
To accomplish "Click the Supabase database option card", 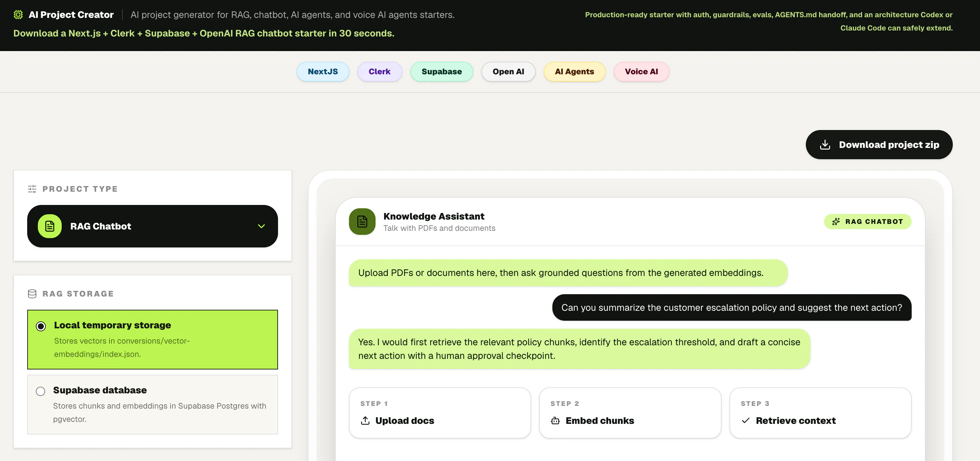I will pos(153,404).
